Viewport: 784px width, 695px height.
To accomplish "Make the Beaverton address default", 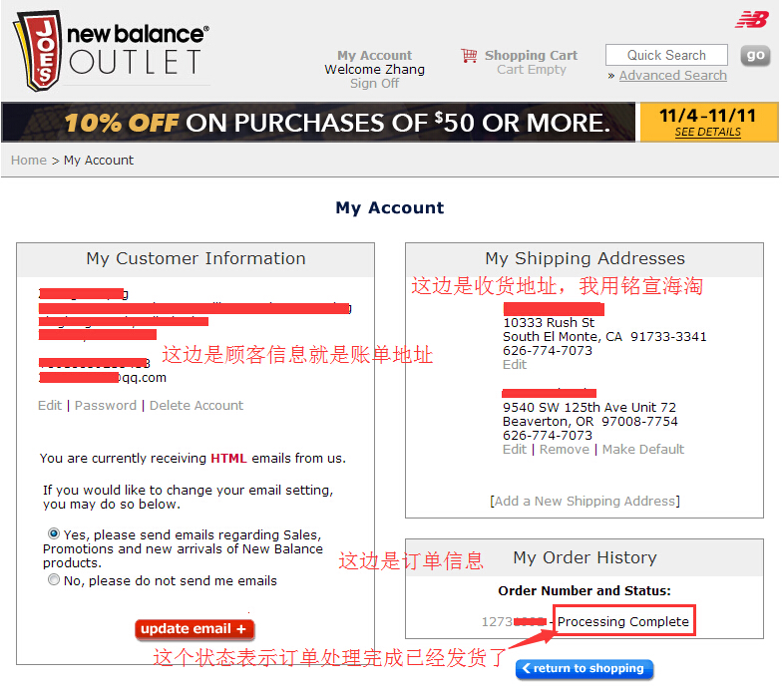I will tap(642, 449).
